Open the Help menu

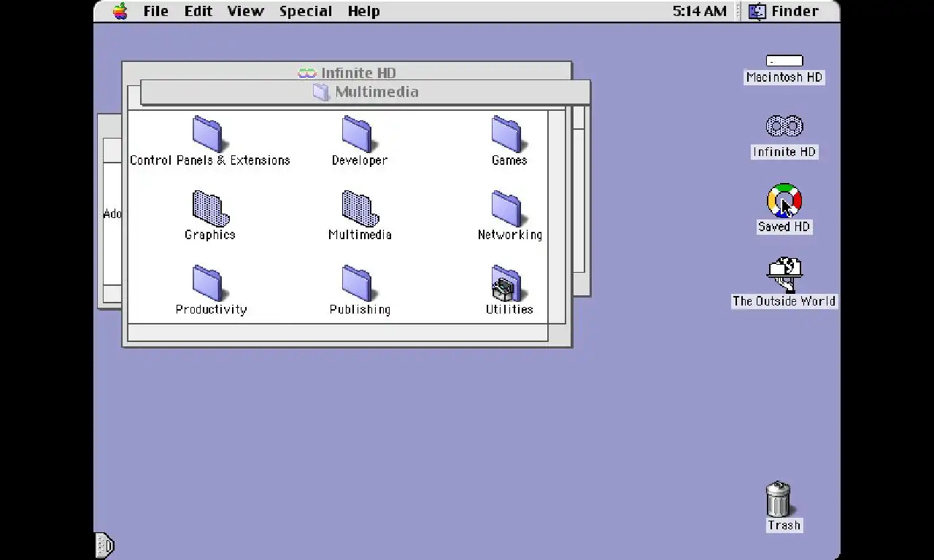(x=363, y=11)
